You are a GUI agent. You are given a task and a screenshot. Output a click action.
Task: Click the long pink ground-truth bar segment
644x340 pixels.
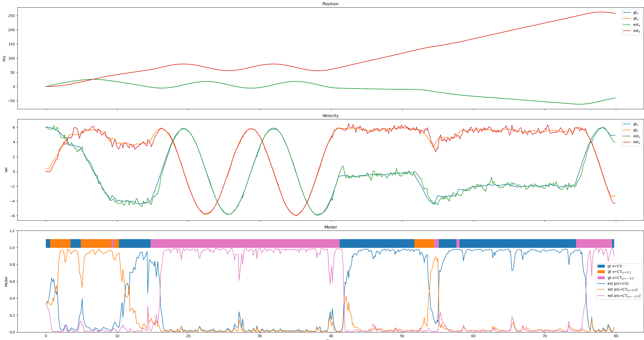[x=245, y=243]
